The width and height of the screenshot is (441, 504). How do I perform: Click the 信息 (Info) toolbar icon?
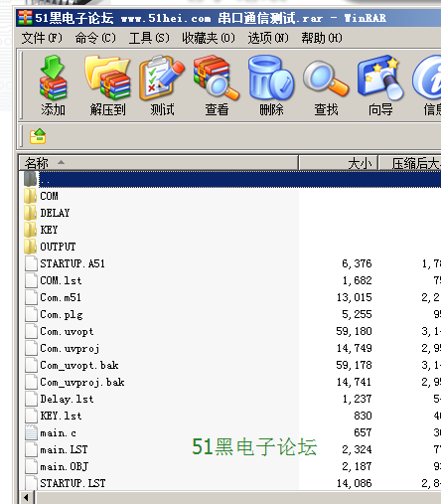(x=427, y=78)
